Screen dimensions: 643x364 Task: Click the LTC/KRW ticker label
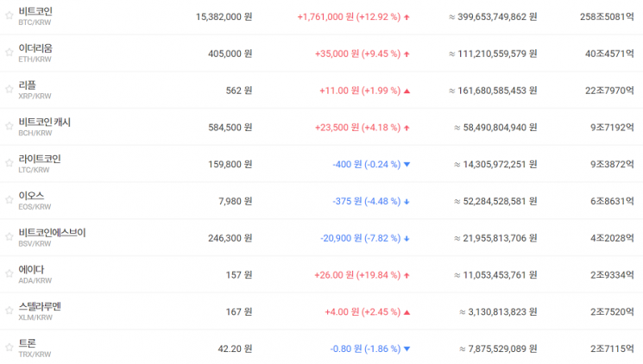click(x=34, y=170)
